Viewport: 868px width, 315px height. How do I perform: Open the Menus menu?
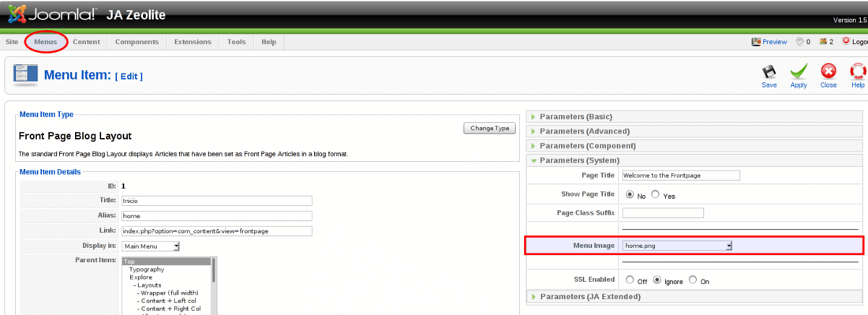point(46,42)
